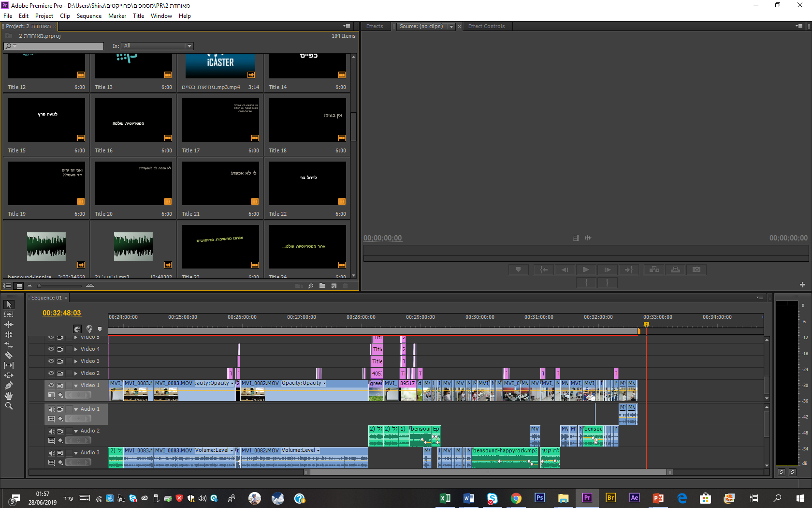
Task: Open the 'In: All' search dropdown
Action: (189, 46)
